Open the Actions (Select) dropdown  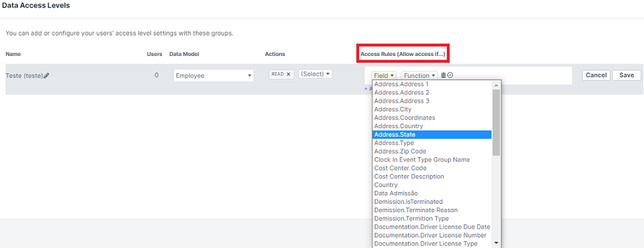click(315, 74)
